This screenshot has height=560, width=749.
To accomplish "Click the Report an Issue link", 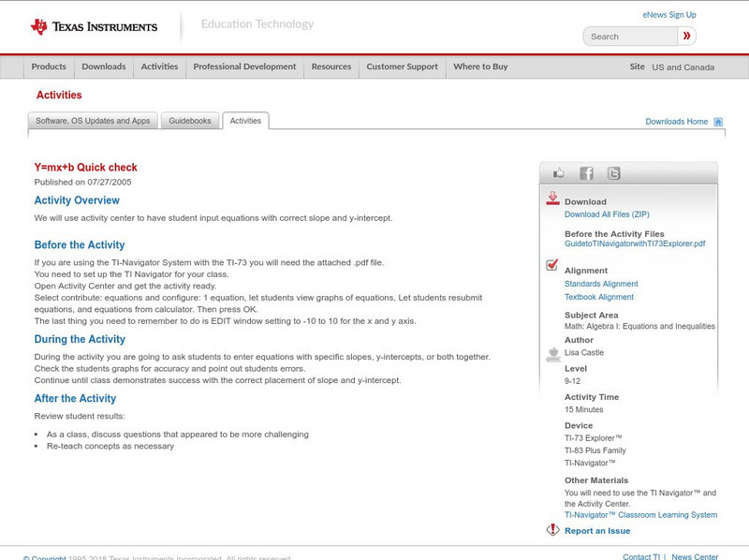I will [597, 531].
